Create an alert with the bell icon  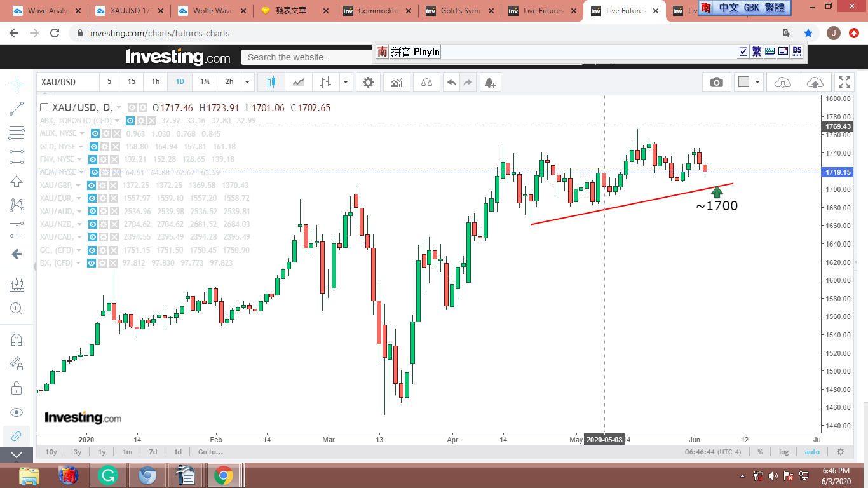(x=489, y=82)
